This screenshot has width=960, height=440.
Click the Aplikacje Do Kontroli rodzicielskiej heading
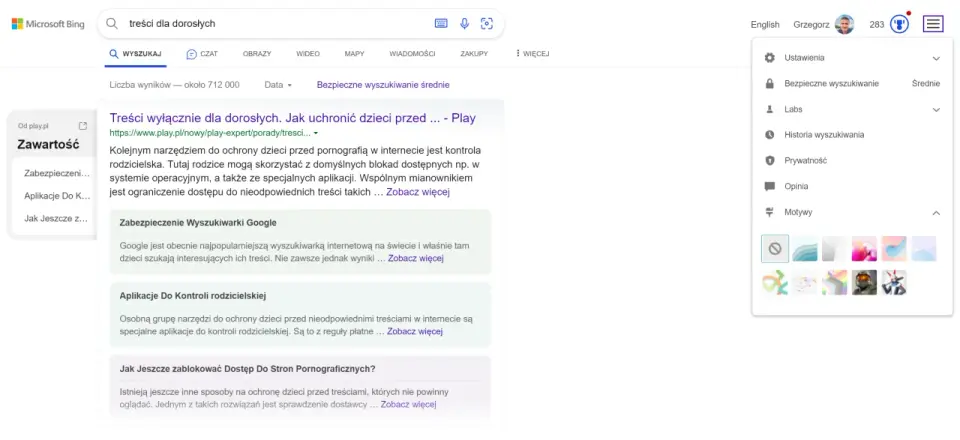click(x=193, y=296)
